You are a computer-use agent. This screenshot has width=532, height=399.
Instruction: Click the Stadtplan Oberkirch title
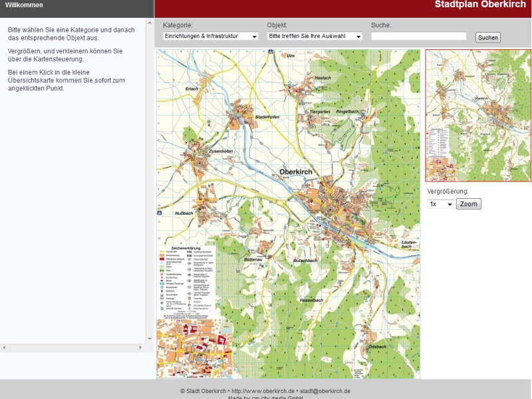[x=480, y=5]
